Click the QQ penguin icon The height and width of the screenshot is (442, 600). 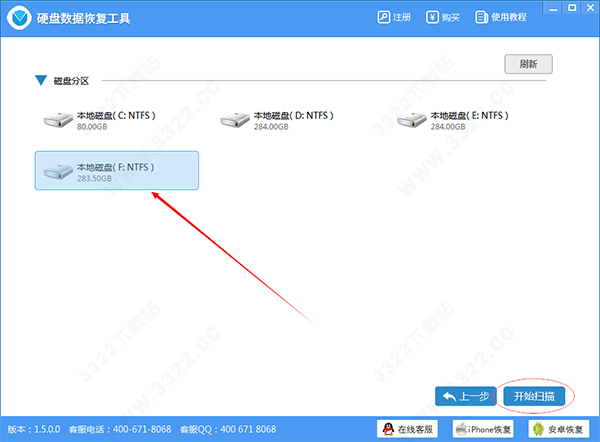pos(388,429)
